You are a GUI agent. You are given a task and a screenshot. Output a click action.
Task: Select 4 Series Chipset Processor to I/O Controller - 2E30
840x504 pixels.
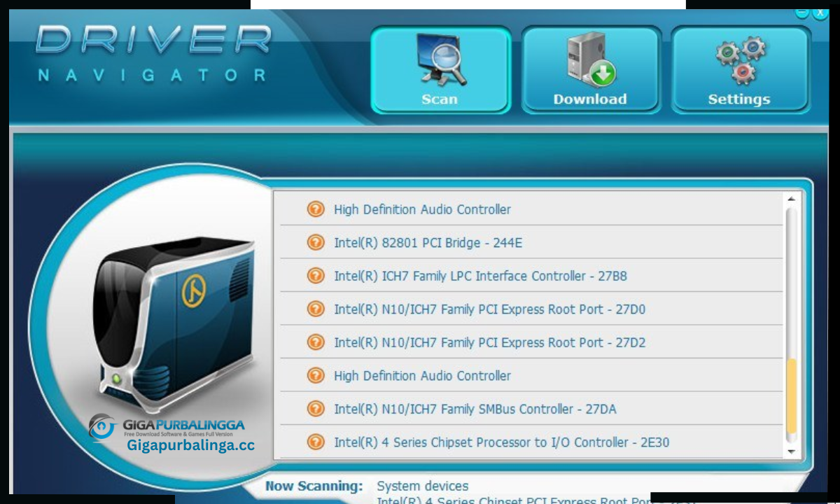[x=531, y=442]
